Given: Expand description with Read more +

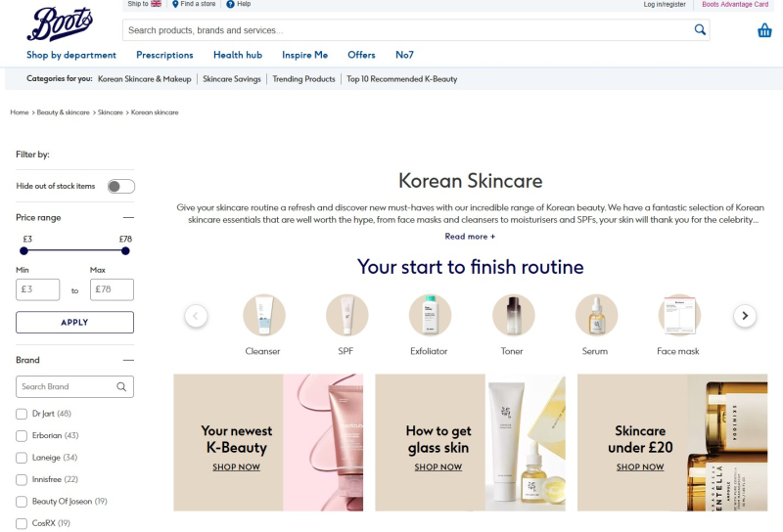Looking at the screenshot, I should pos(470,237).
